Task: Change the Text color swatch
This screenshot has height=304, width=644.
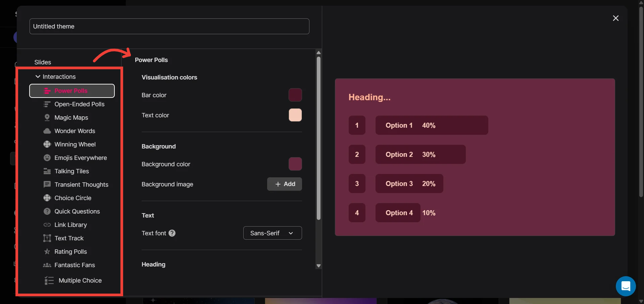Action: click(x=295, y=115)
